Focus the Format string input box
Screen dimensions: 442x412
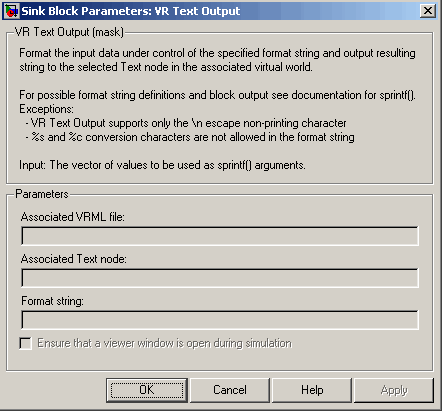tap(220, 320)
